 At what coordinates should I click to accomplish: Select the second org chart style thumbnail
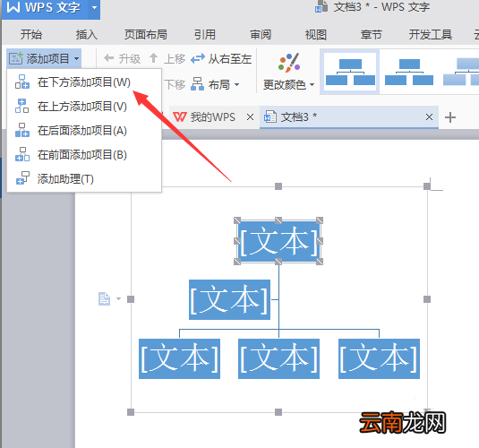(x=409, y=72)
